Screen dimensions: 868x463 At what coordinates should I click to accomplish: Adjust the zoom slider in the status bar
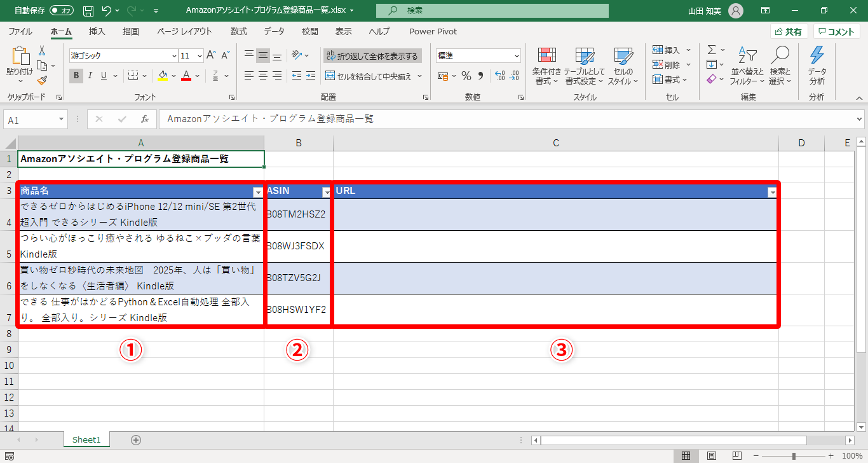pyautogui.click(x=794, y=456)
